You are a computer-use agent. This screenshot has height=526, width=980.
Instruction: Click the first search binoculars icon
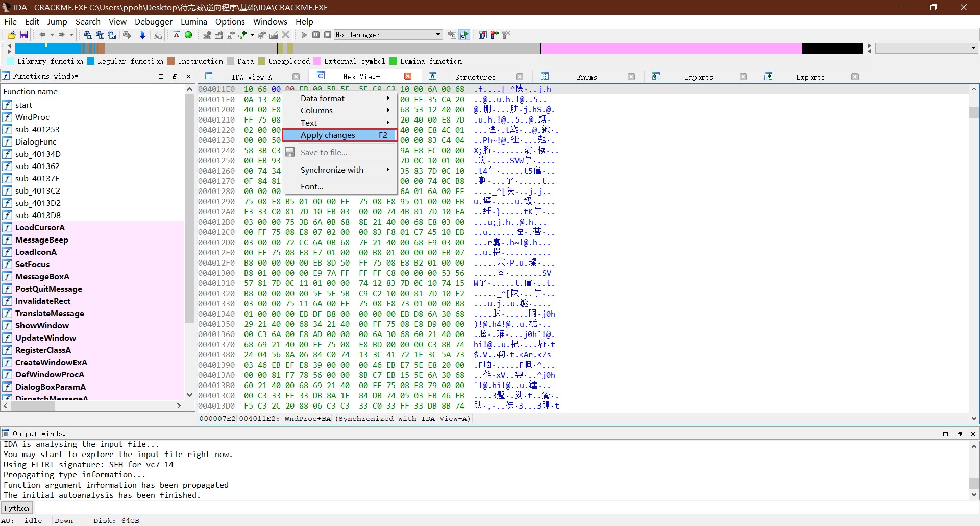pos(88,35)
